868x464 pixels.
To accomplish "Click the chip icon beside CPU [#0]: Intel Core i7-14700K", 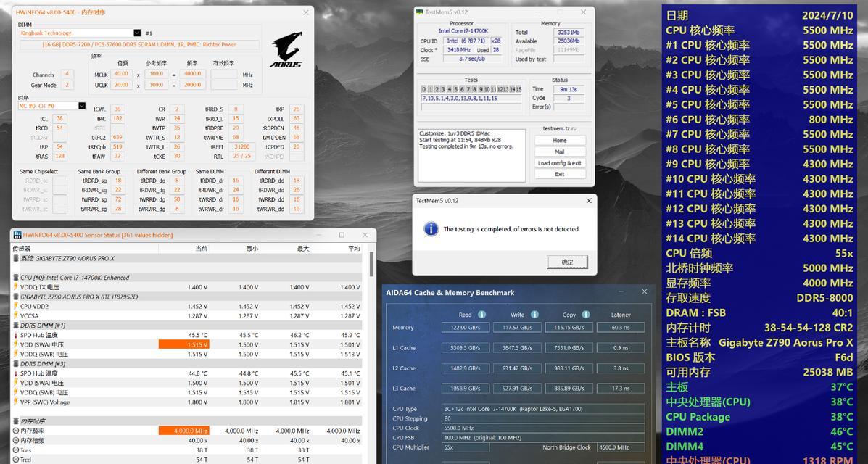I will tap(15, 278).
